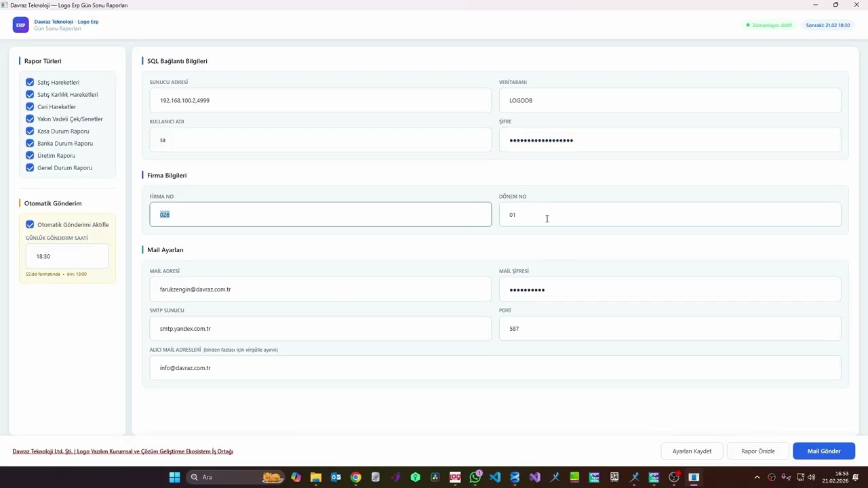868x488 pixels.
Task: Open network settings from system tray
Action: coord(799,477)
